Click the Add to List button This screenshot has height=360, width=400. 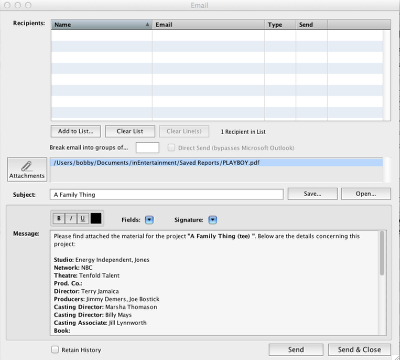click(x=76, y=131)
